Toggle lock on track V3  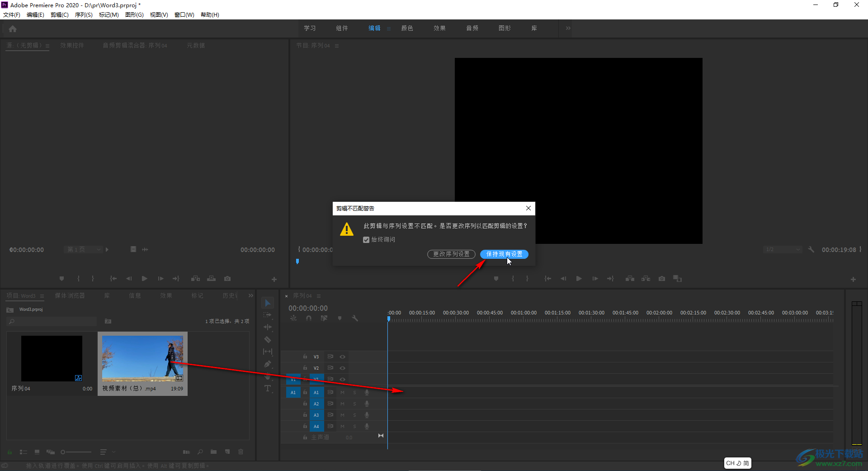pos(305,357)
